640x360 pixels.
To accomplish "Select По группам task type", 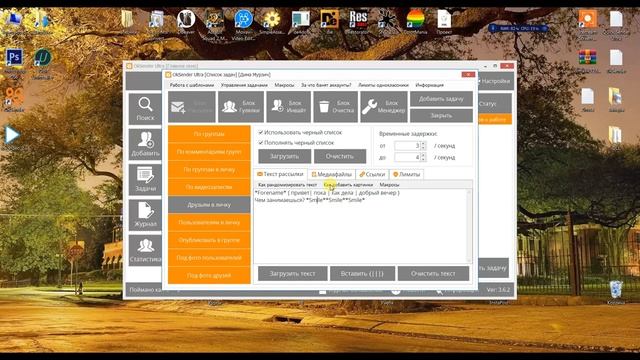I will (x=209, y=134).
